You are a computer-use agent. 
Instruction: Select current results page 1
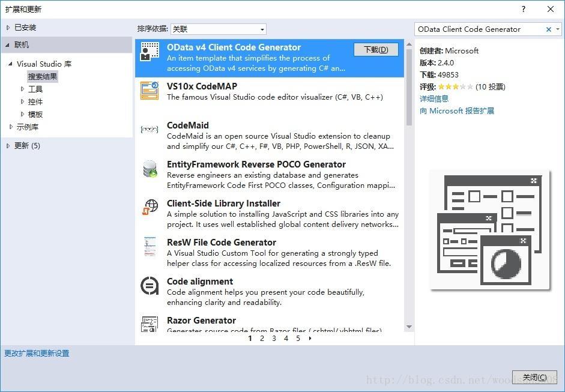pyautogui.click(x=250, y=339)
